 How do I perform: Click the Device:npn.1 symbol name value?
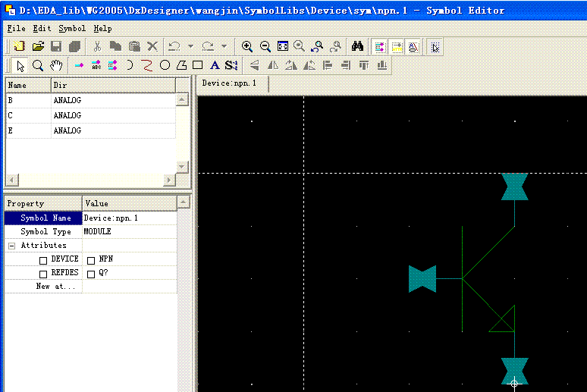pos(130,218)
